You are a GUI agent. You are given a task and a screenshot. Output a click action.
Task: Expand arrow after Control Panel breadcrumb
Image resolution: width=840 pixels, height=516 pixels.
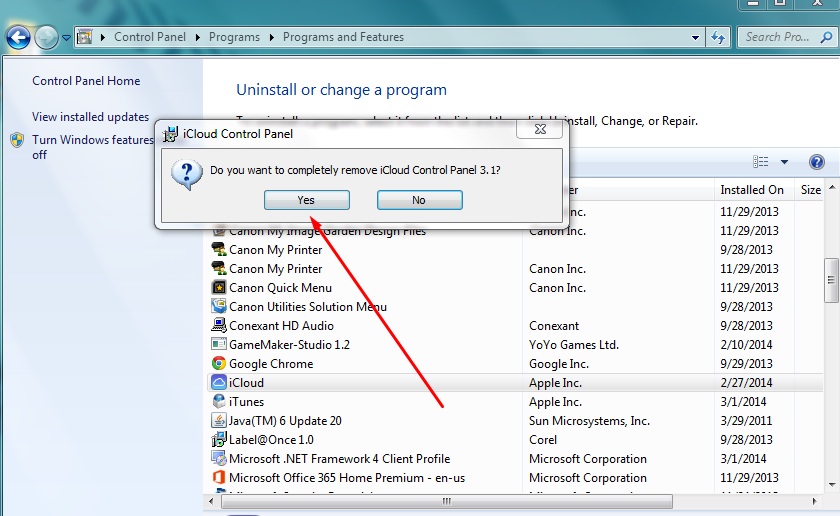click(198, 37)
